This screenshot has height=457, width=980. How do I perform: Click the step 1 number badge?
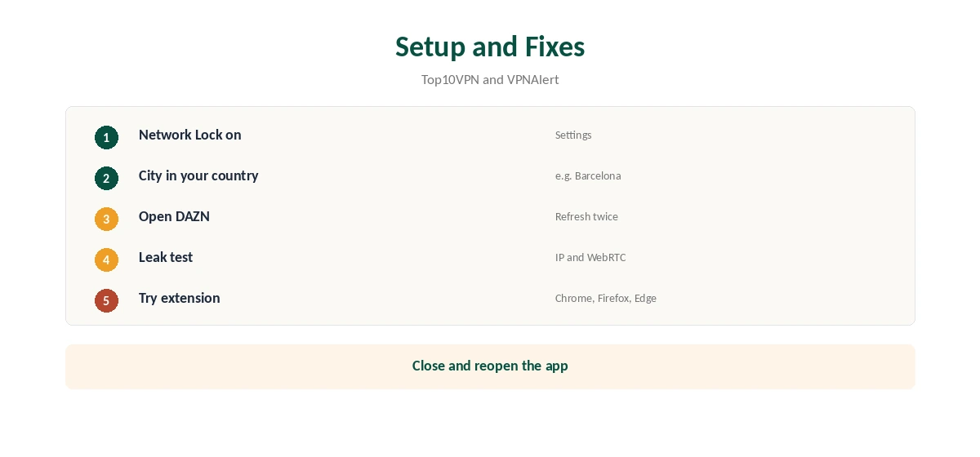106,137
